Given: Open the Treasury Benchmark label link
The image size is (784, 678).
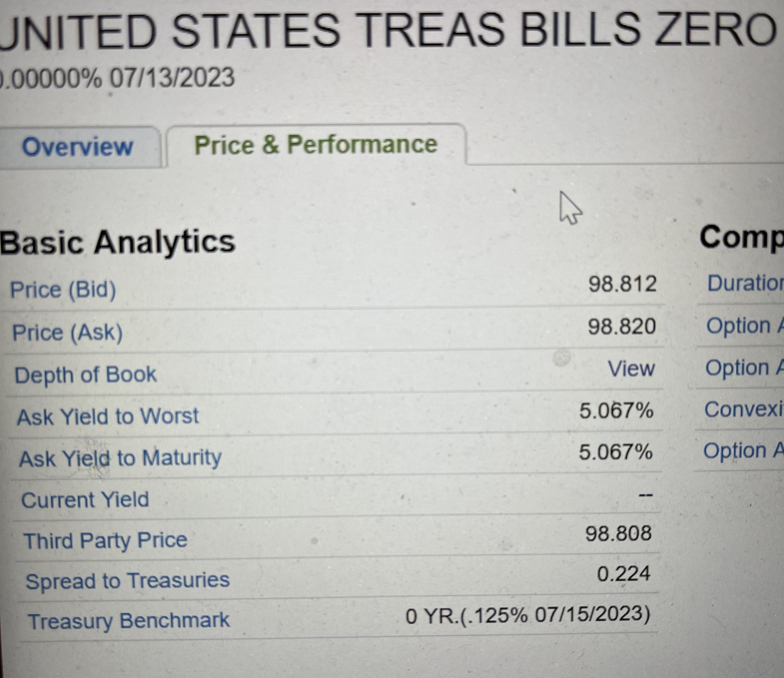Looking at the screenshot, I should (129, 621).
